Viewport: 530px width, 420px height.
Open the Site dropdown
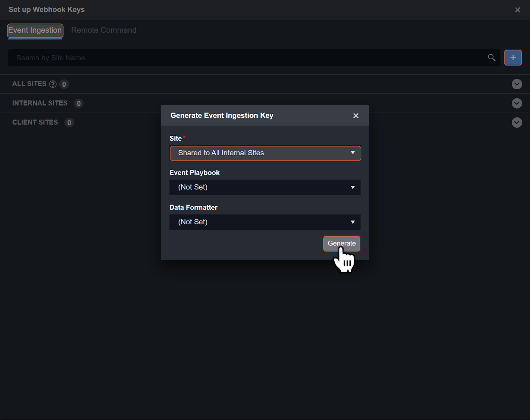click(265, 153)
